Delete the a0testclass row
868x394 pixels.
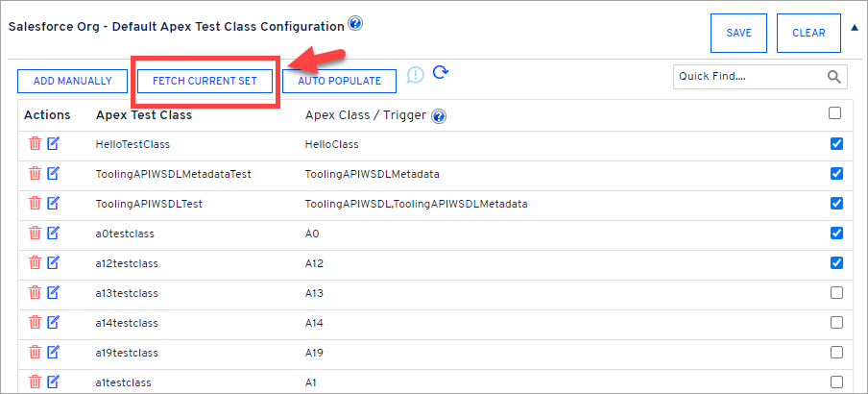(35, 234)
